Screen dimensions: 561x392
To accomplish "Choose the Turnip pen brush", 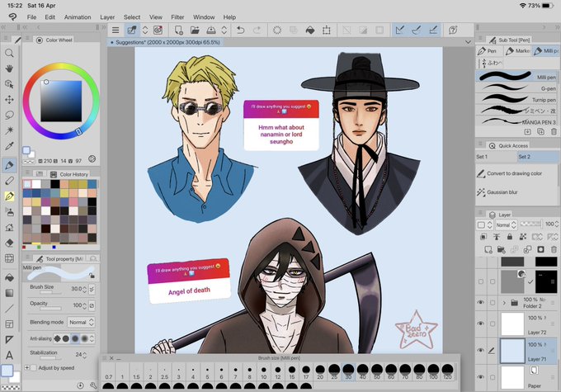I will click(516, 100).
